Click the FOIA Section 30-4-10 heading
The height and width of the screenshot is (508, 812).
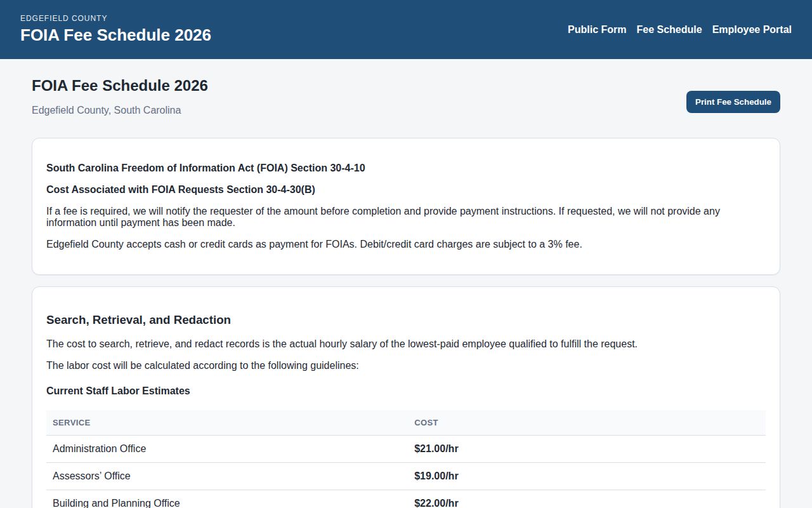[206, 168]
